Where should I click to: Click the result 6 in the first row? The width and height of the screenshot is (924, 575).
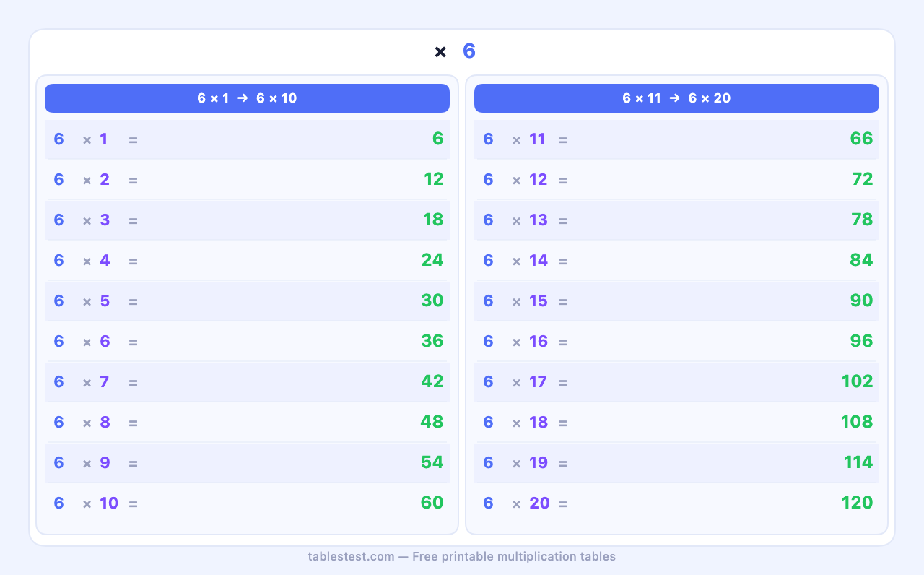tap(437, 139)
